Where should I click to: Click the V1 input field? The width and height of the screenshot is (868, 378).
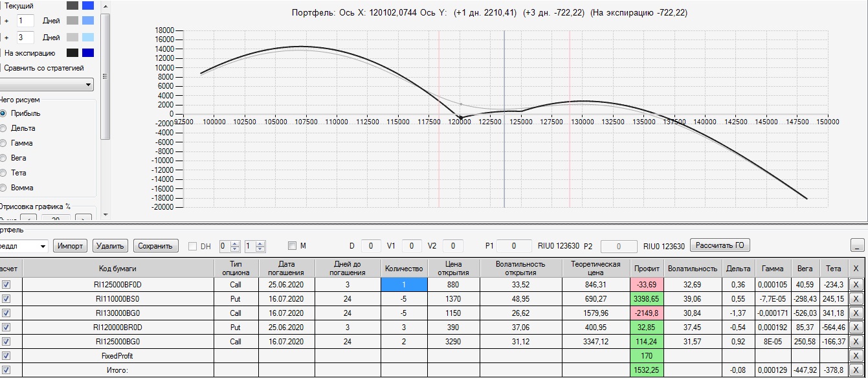click(x=412, y=246)
